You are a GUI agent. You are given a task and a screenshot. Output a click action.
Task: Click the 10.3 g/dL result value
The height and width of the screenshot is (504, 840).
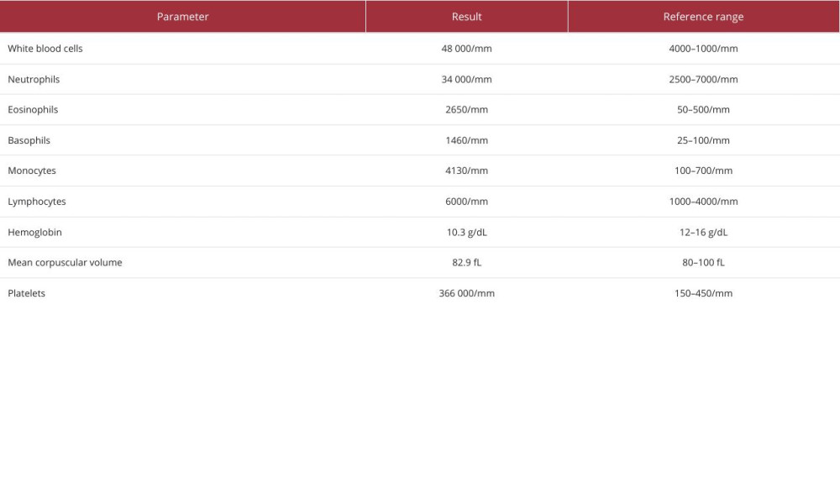coord(466,232)
